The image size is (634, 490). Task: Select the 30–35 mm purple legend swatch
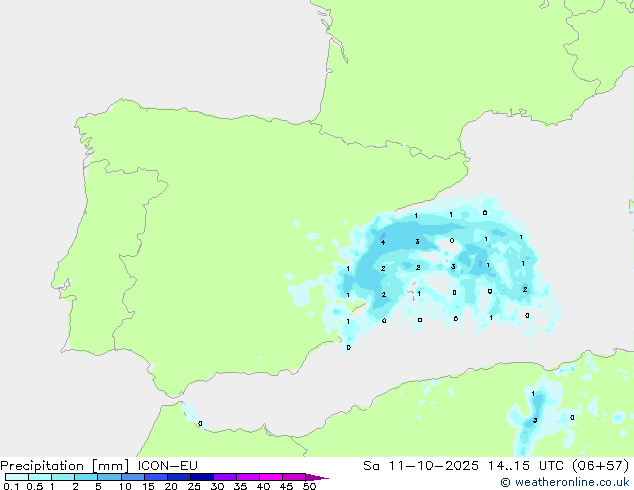coord(225,477)
